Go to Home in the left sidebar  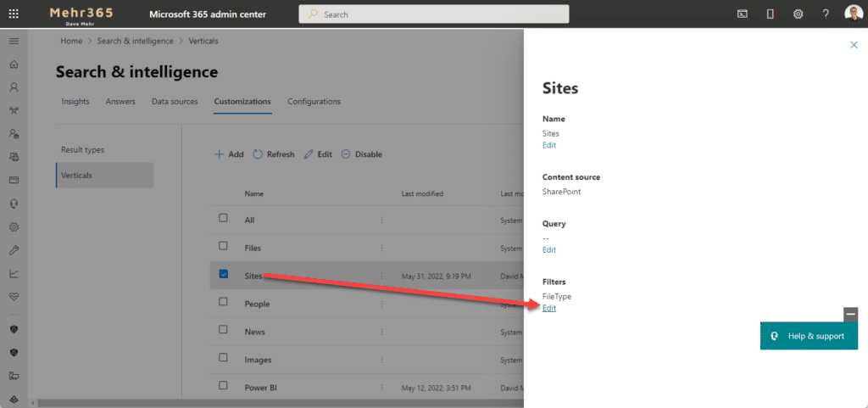click(x=14, y=64)
